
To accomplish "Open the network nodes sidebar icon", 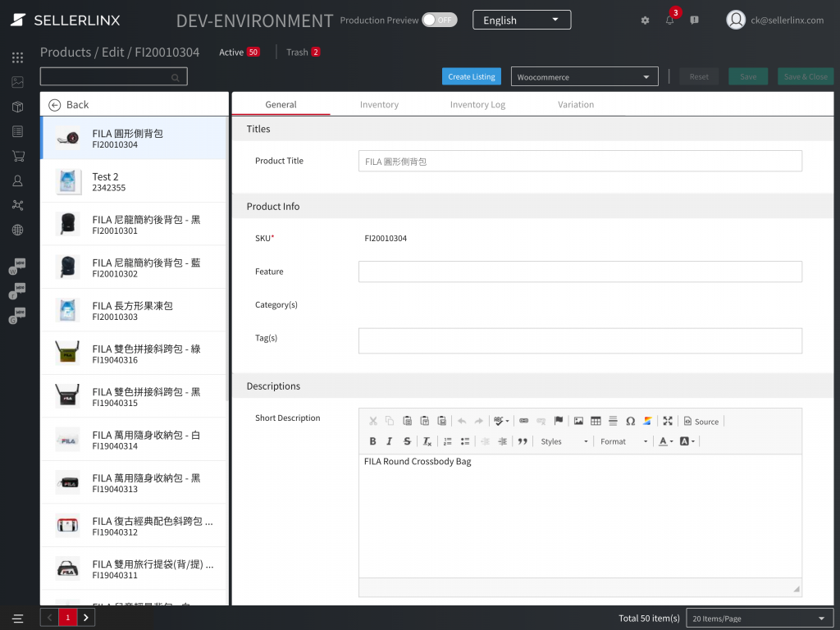I will tap(18, 205).
